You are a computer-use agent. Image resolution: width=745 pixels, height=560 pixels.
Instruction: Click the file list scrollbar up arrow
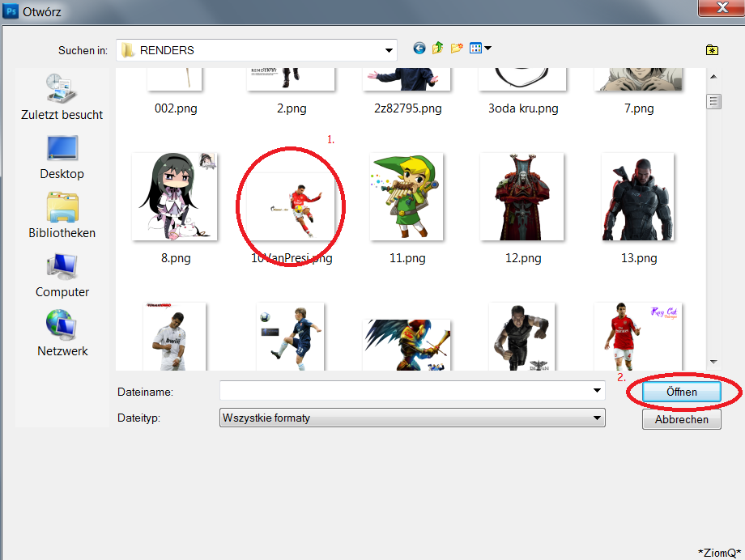click(x=713, y=76)
